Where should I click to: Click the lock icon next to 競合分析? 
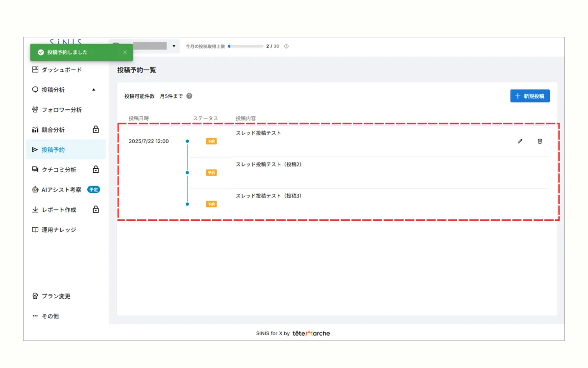point(96,129)
